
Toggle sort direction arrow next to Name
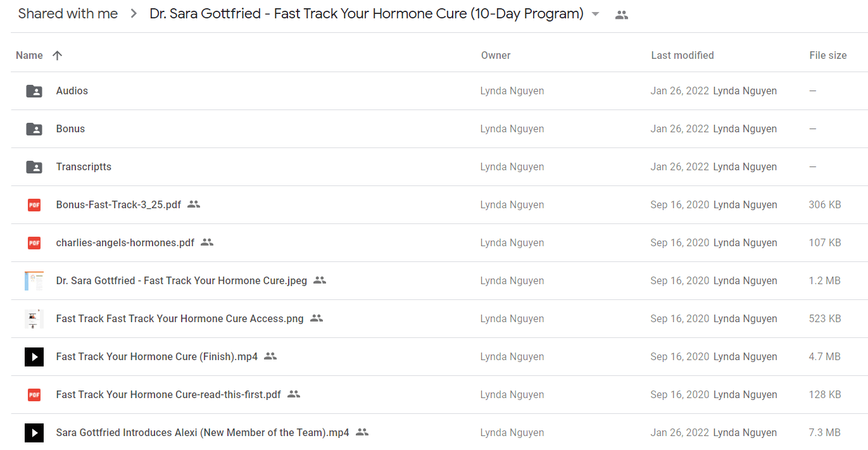point(57,56)
